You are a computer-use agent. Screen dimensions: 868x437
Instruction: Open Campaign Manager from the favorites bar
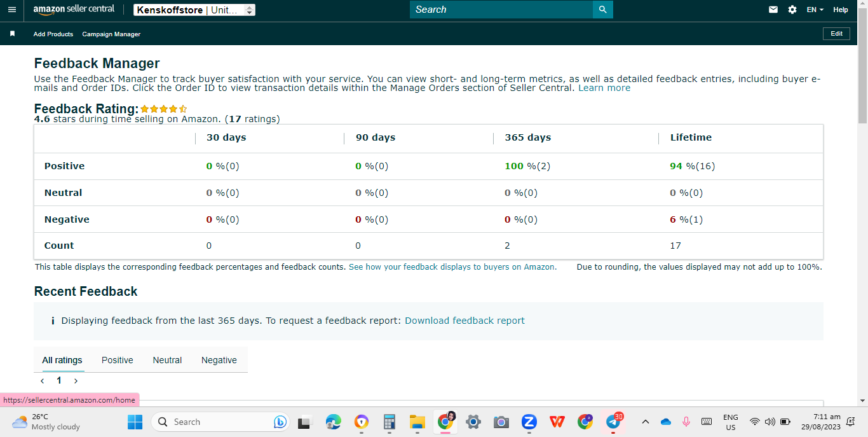point(111,34)
